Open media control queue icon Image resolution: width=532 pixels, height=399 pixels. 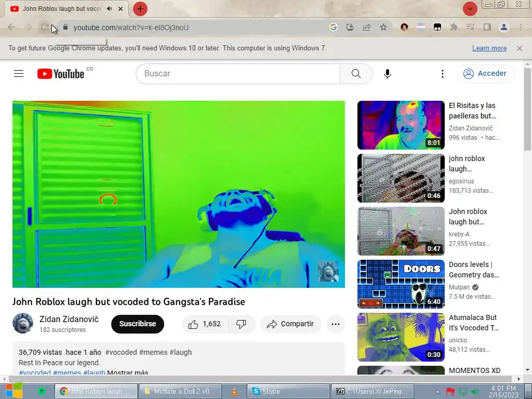click(x=470, y=27)
